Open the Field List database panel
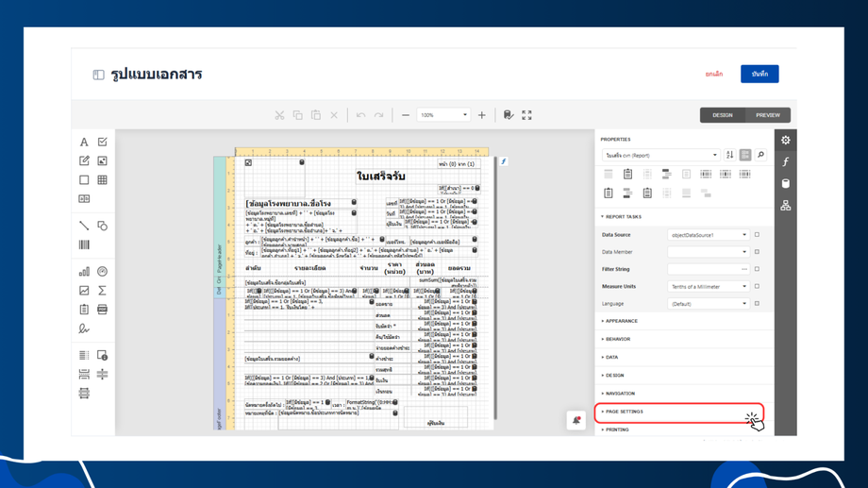This screenshot has width=868, height=488. click(x=785, y=184)
